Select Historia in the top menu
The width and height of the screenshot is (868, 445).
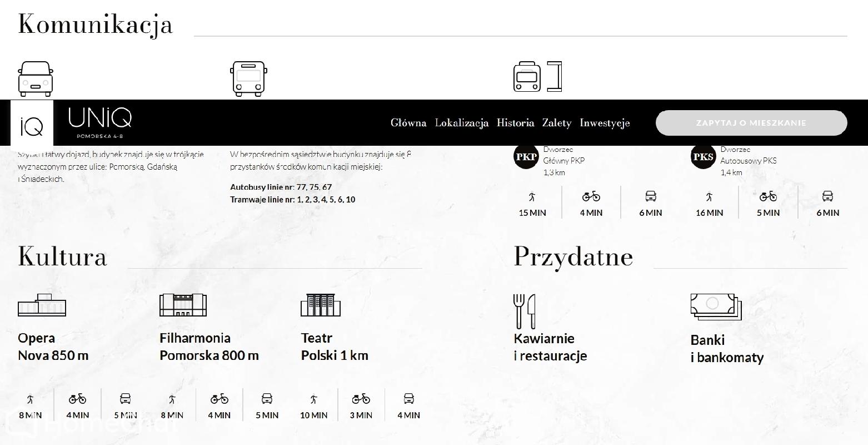click(x=515, y=123)
